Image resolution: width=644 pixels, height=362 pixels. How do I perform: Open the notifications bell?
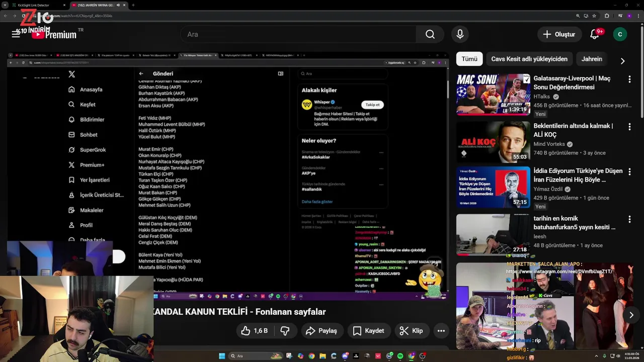pos(595,34)
